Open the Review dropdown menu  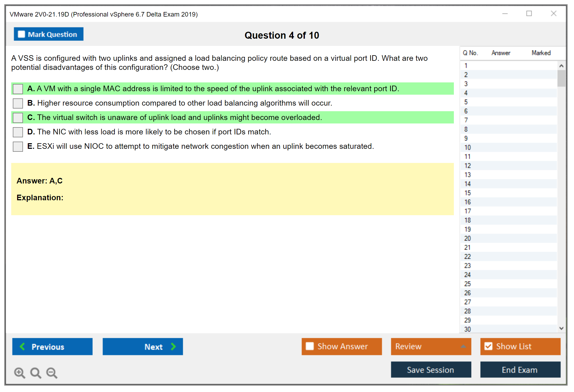pyautogui.click(x=463, y=346)
